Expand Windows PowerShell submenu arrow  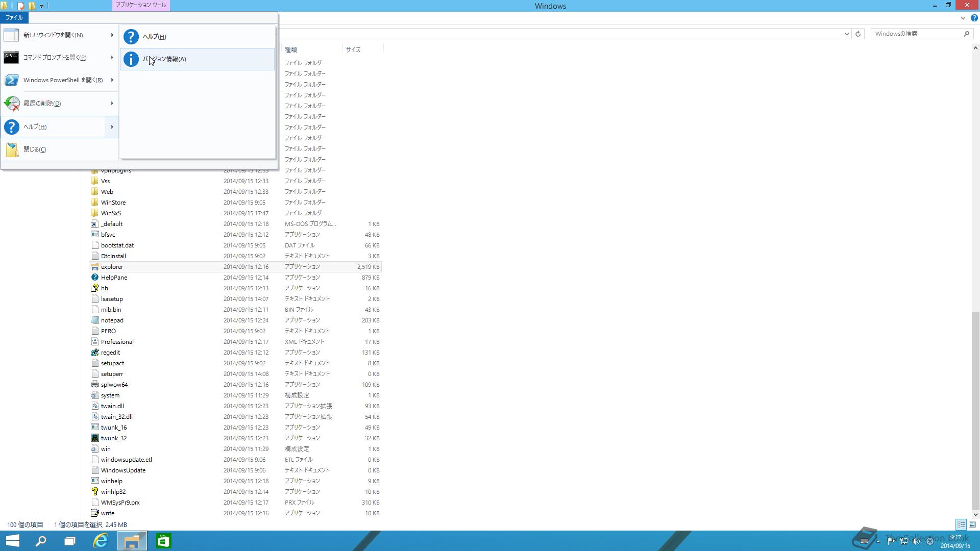click(x=112, y=80)
